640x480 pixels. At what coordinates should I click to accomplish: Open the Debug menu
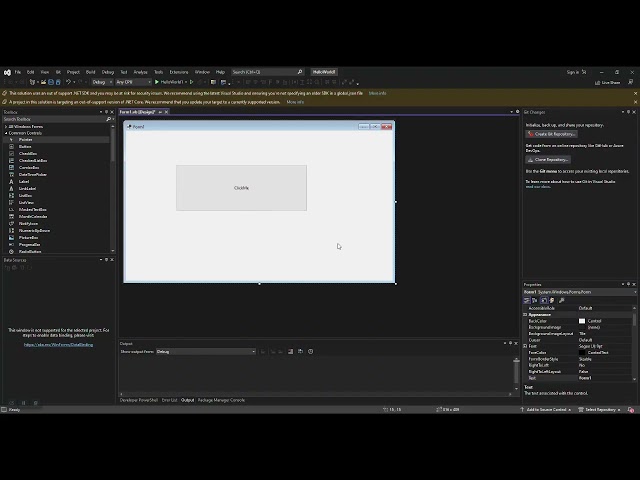pyautogui.click(x=108, y=72)
